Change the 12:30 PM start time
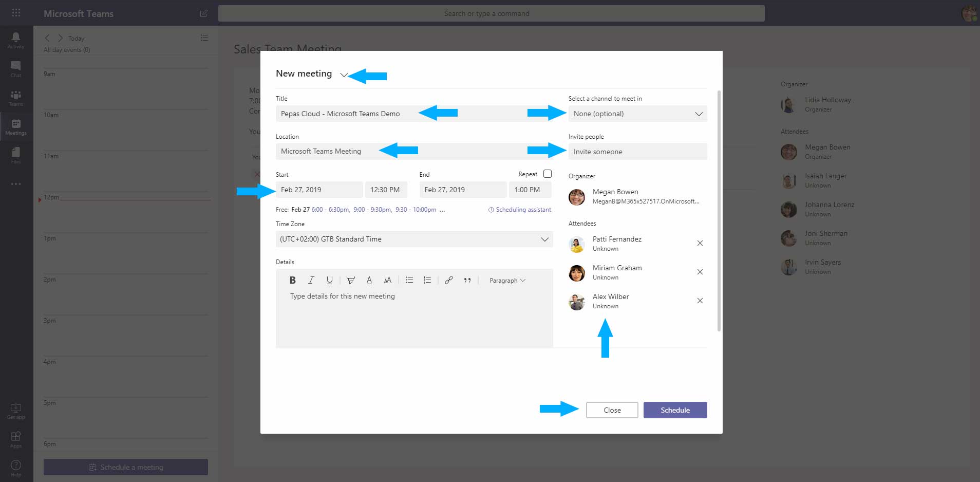The height and width of the screenshot is (482, 980). [x=386, y=190]
